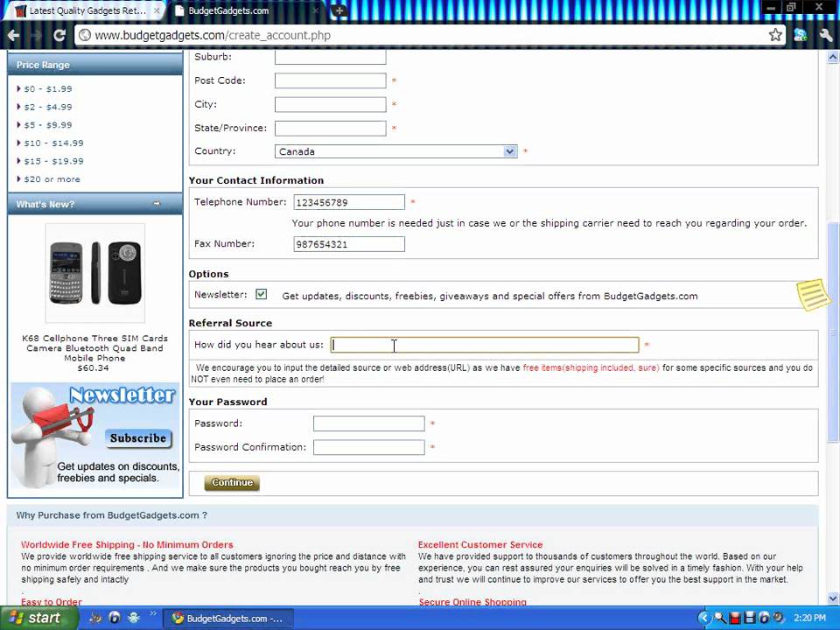
Task: Open the Country dropdown showing Canada
Action: [x=395, y=151]
